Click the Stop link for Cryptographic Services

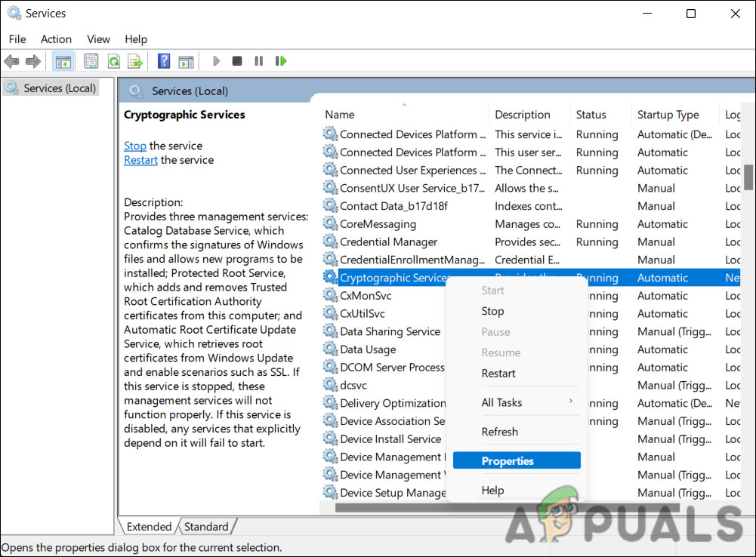pos(134,146)
